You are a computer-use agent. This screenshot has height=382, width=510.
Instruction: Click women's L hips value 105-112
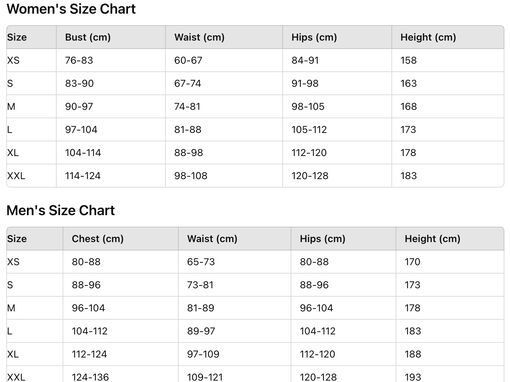click(309, 130)
